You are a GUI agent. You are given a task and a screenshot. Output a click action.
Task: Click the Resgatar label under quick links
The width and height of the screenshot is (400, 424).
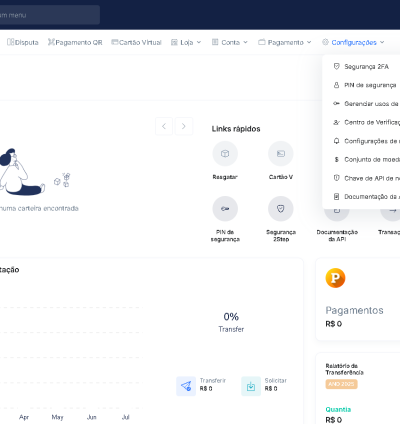pyautogui.click(x=225, y=177)
